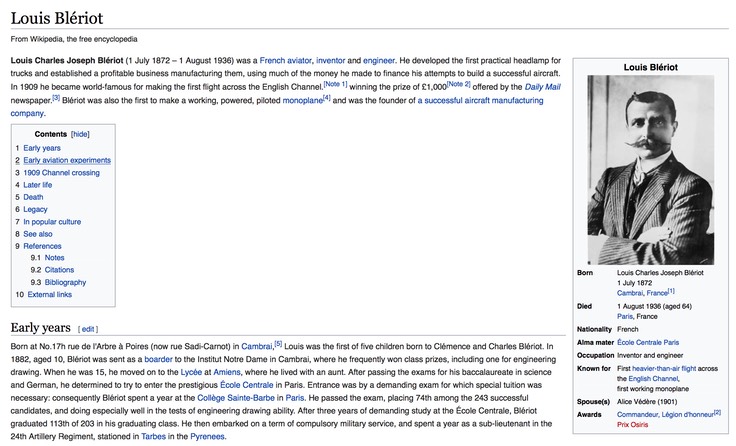Click edit link beside Early years heading
This screenshot has height=446, width=736.
pyautogui.click(x=88, y=329)
